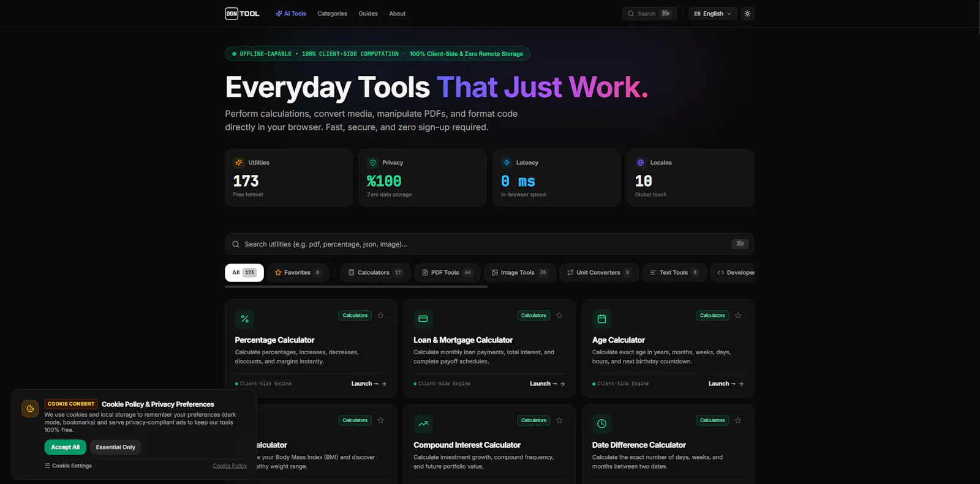Screen dimensions: 980x484
Task: Open the Cookie Policy link
Action: (230, 466)
